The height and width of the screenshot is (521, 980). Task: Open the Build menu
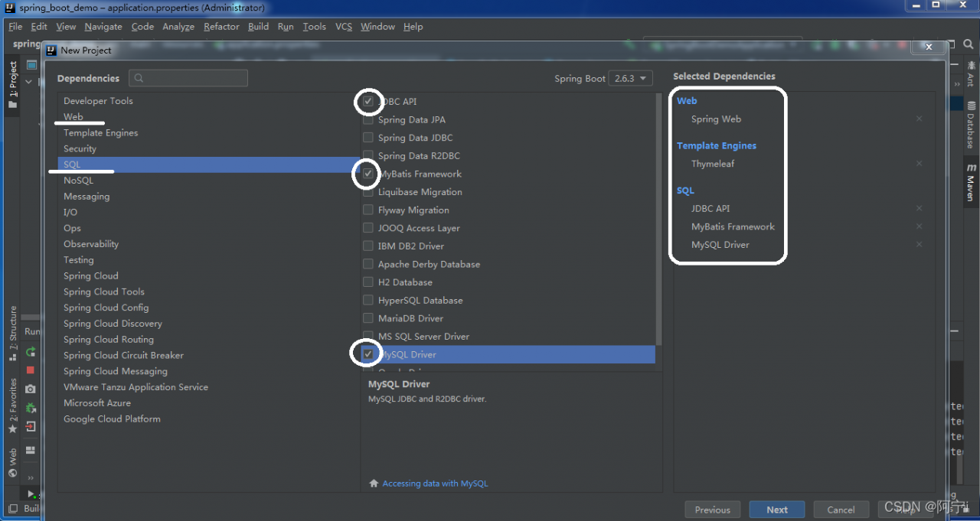point(258,27)
